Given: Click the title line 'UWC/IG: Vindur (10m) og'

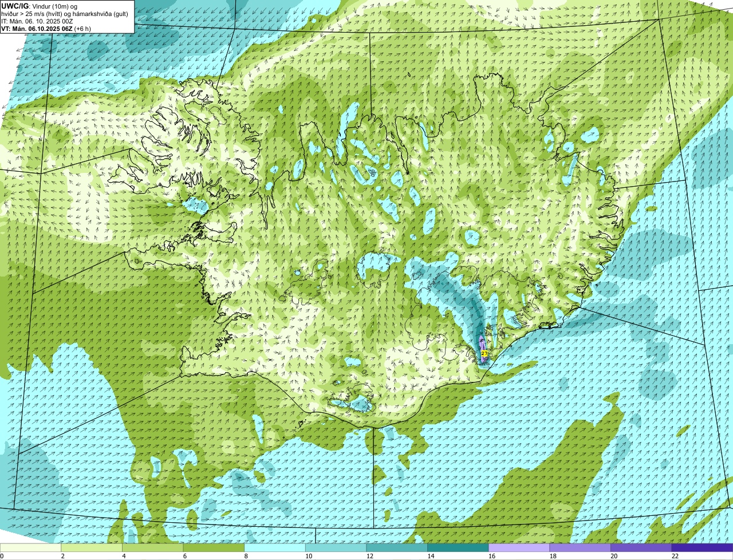Looking at the screenshot, I should pos(39,6).
